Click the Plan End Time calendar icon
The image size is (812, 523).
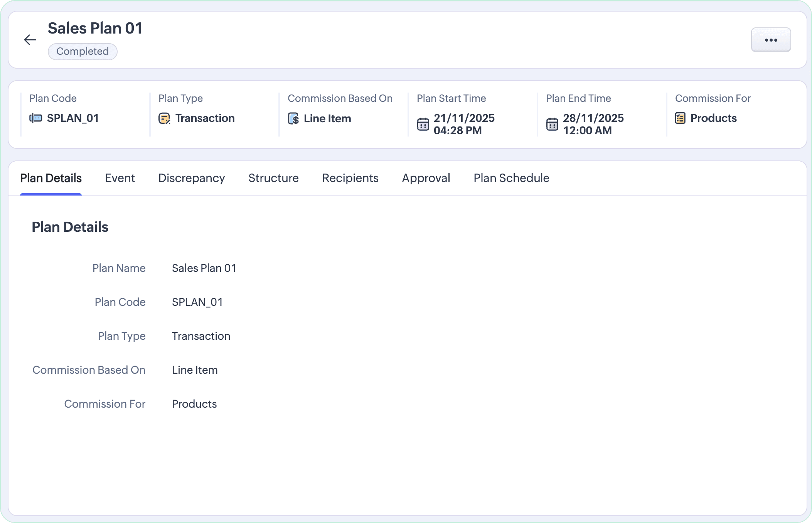pos(552,124)
